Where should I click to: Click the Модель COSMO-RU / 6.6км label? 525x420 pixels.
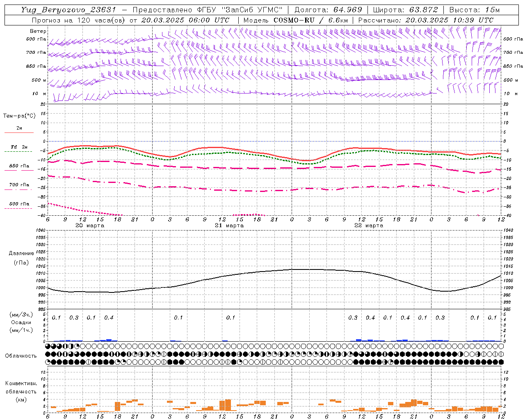[x=296, y=20]
